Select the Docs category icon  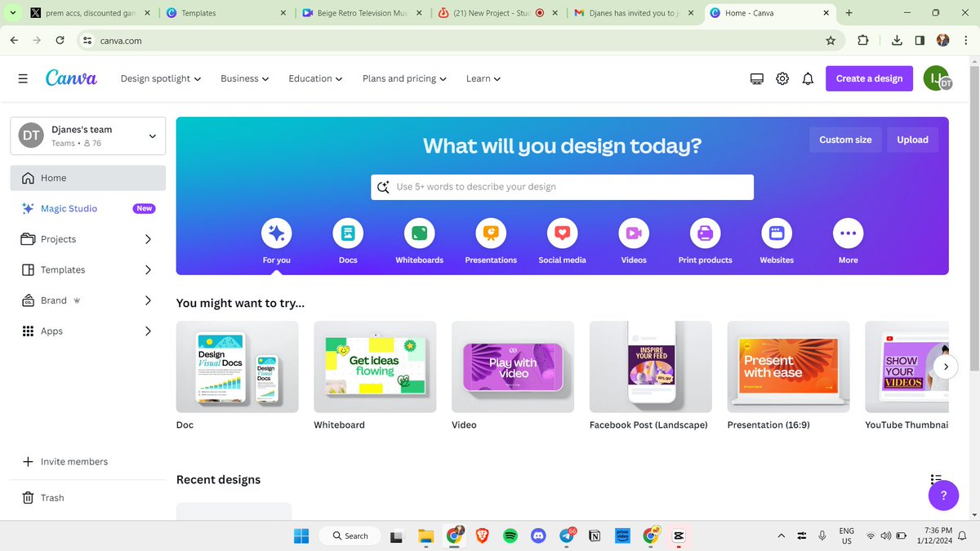click(348, 233)
